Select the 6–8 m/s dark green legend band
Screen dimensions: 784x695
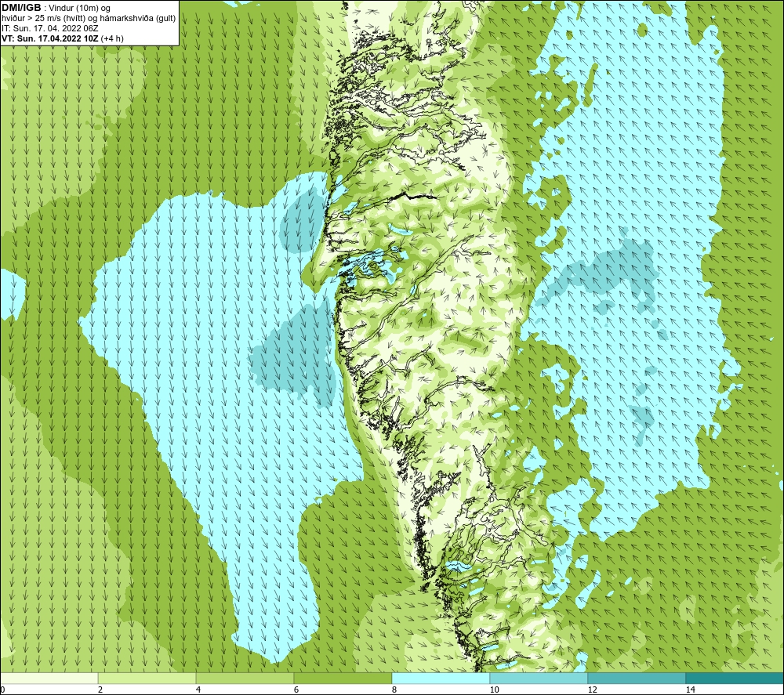(x=343, y=678)
